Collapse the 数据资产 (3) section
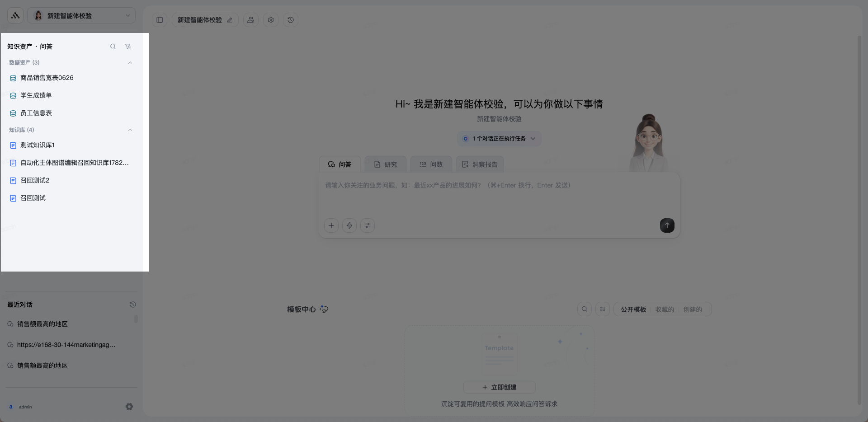 [130, 63]
